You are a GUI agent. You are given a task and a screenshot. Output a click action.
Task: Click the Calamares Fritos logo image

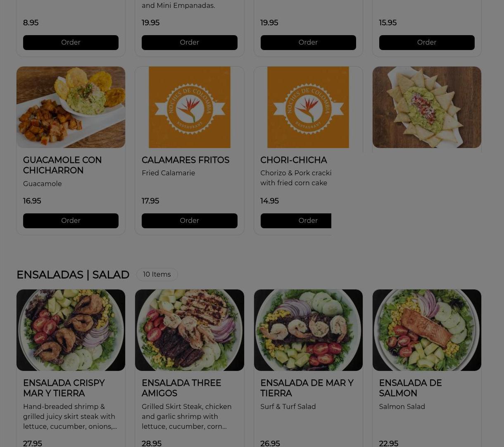(x=189, y=108)
